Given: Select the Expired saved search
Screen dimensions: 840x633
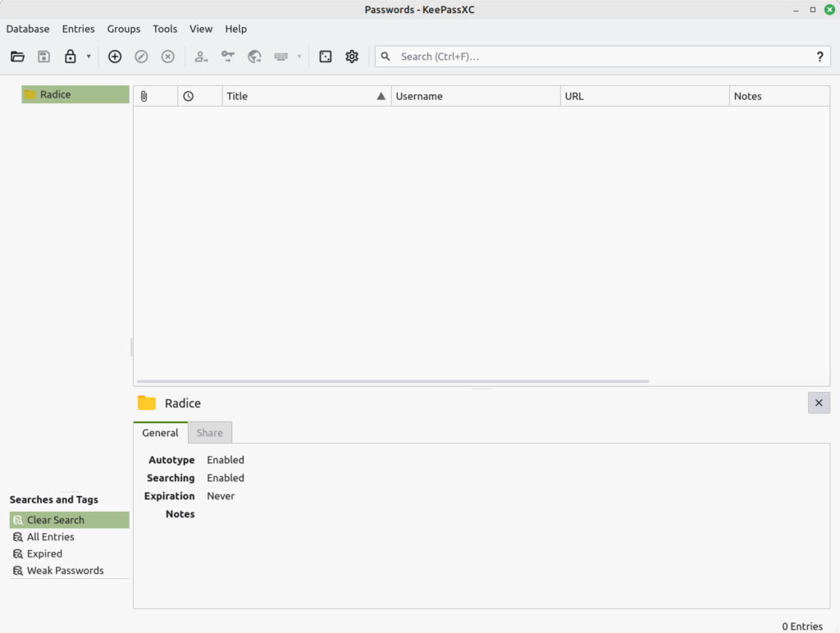Looking at the screenshot, I should tap(69, 553).
